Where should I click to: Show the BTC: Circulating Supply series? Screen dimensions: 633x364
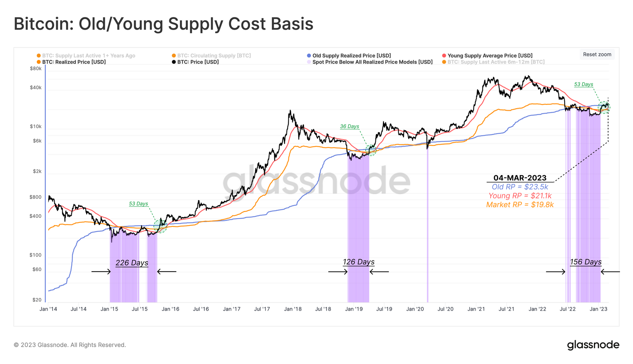click(211, 56)
